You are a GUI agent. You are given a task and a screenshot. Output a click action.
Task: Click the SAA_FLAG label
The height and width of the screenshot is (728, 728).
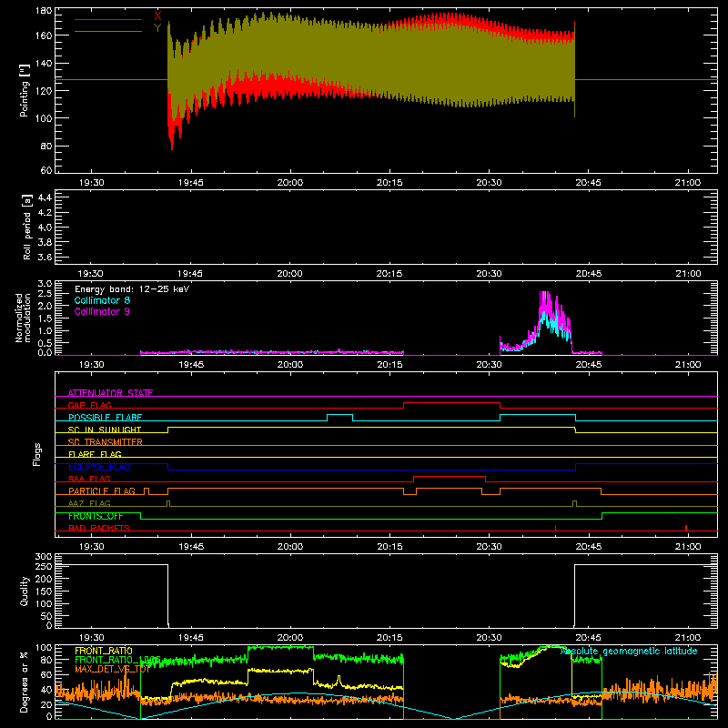click(x=89, y=479)
